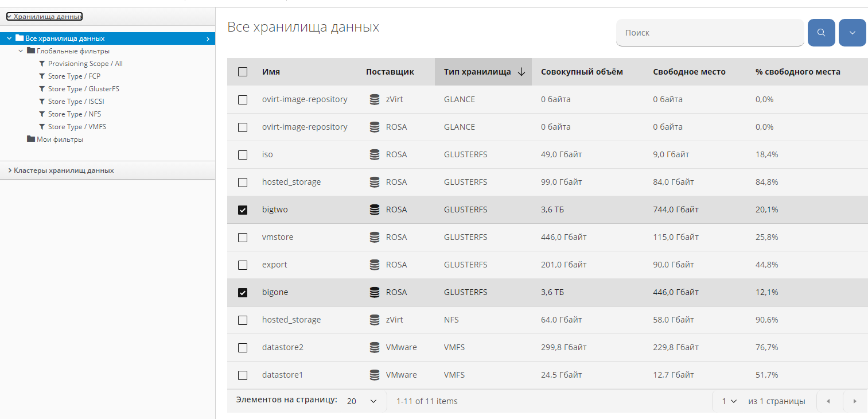Expand the Кластеры хранилищ данных accordion
This screenshot has height=419, width=868.
pos(64,170)
